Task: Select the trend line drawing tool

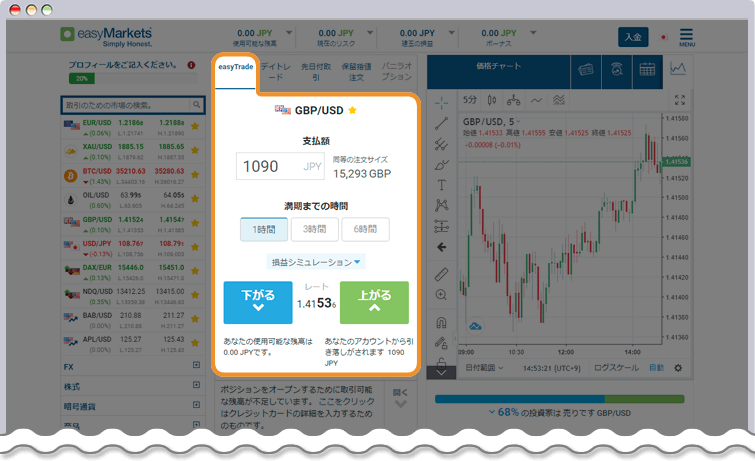Action: pos(441,123)
